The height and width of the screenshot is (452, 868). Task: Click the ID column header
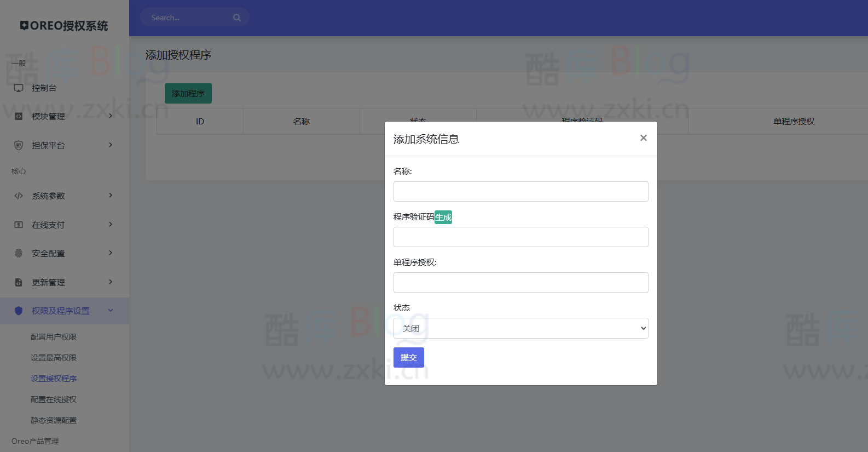200,122
